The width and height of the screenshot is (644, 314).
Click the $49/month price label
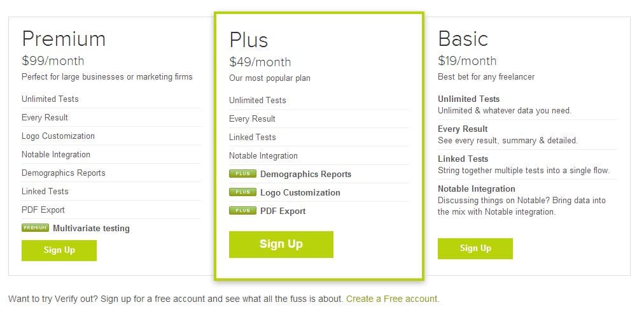[260, 62]
